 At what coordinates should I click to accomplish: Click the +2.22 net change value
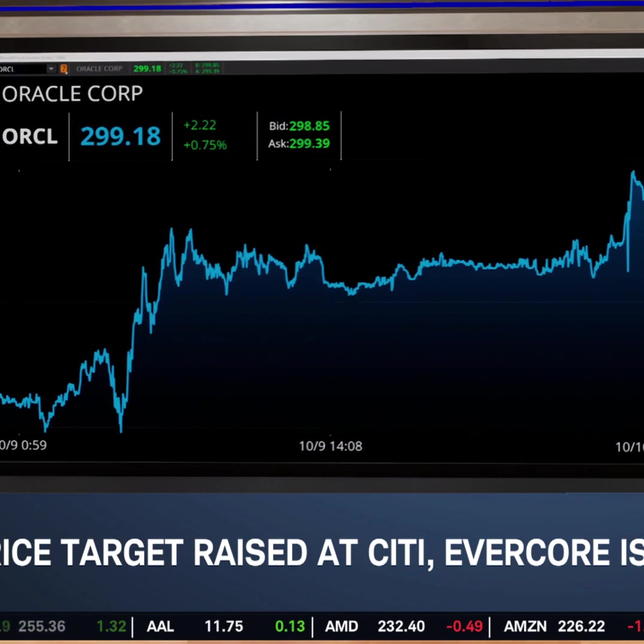pyautogui.click(x=200, y=125)
